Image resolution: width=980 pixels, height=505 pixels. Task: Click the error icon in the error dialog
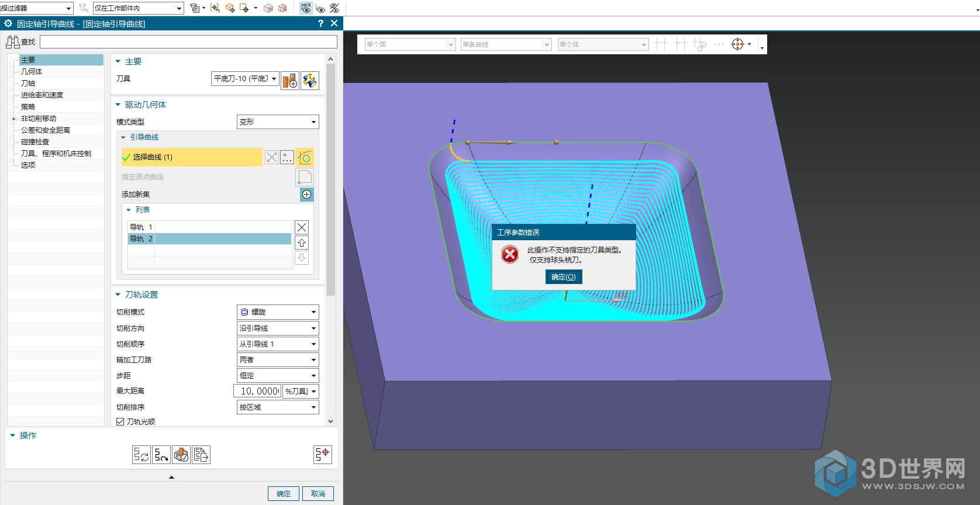pos(510,254)
